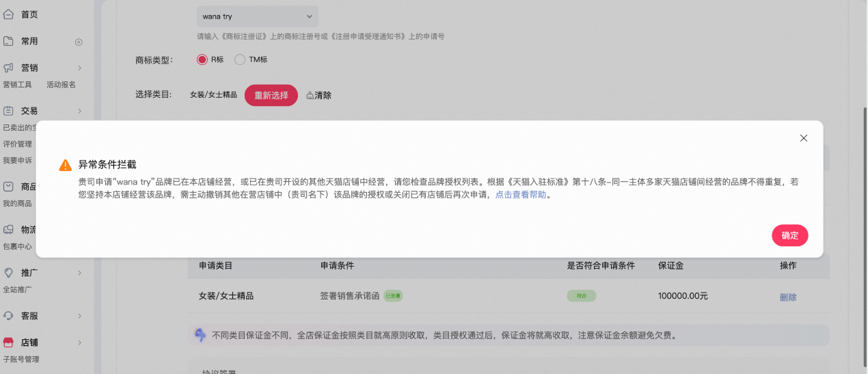The width and height of the screenshot is (868, 374).
Task: Open the wana try brand dropdown
Action: pyautogui.click(x=258, y=16)
